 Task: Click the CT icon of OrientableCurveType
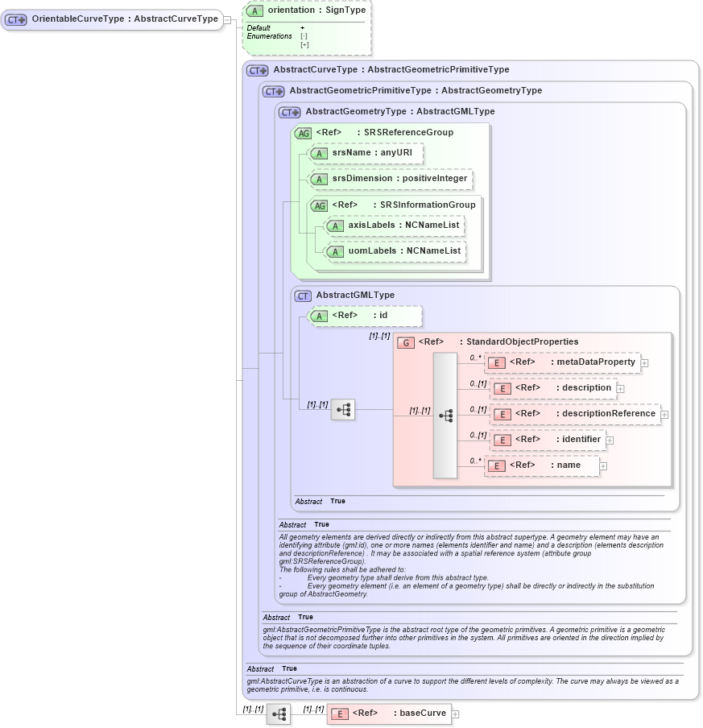click(16, 20)
